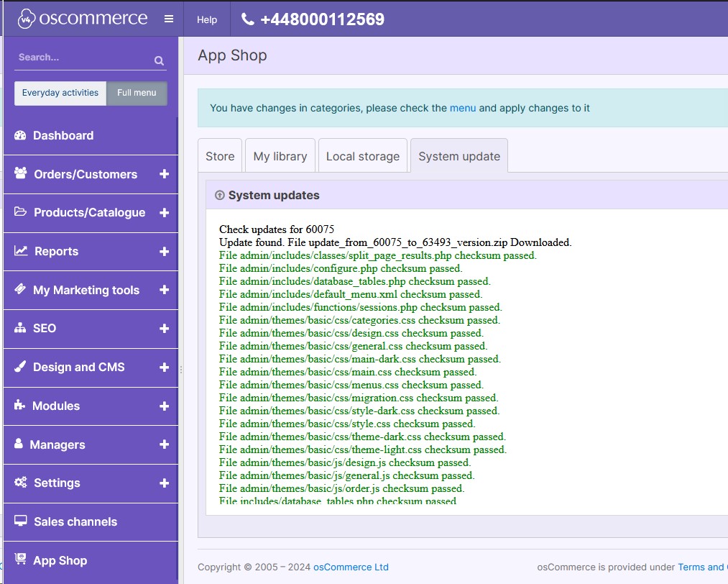
Task: Click the split_page_results.php checksum line
Action: [377, 255]
